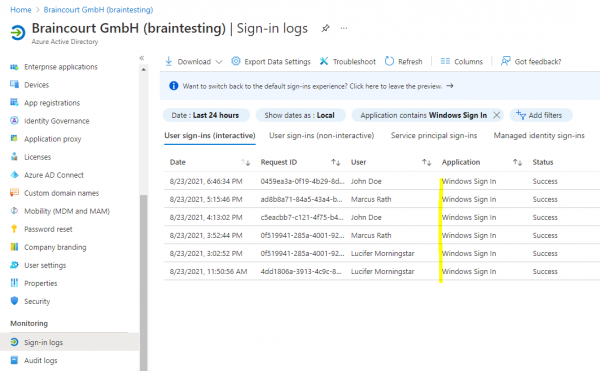Click the Columns layout icon

pos(445,61)
